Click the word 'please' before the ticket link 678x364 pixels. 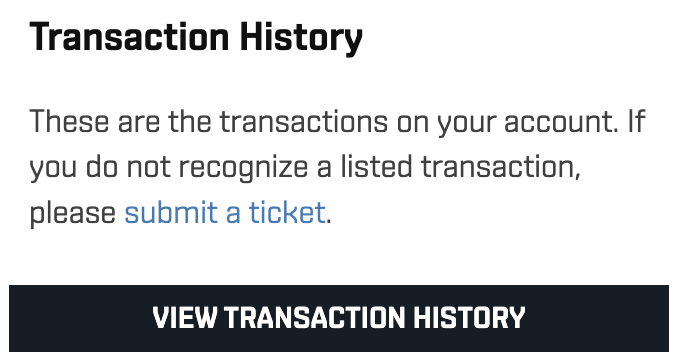(x=73, y=214)
